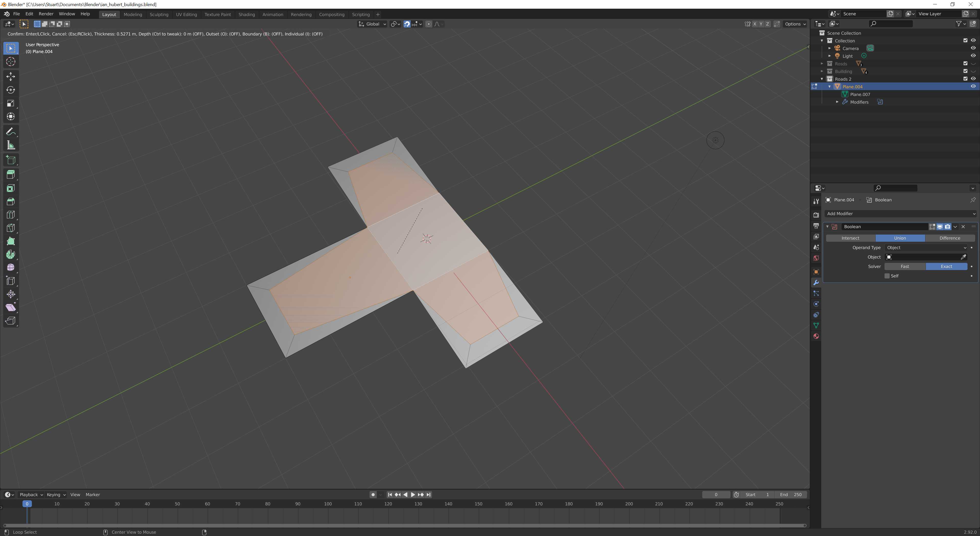Select the Rotate tool
The image size is (980, 536).
(x=10, y=90)
